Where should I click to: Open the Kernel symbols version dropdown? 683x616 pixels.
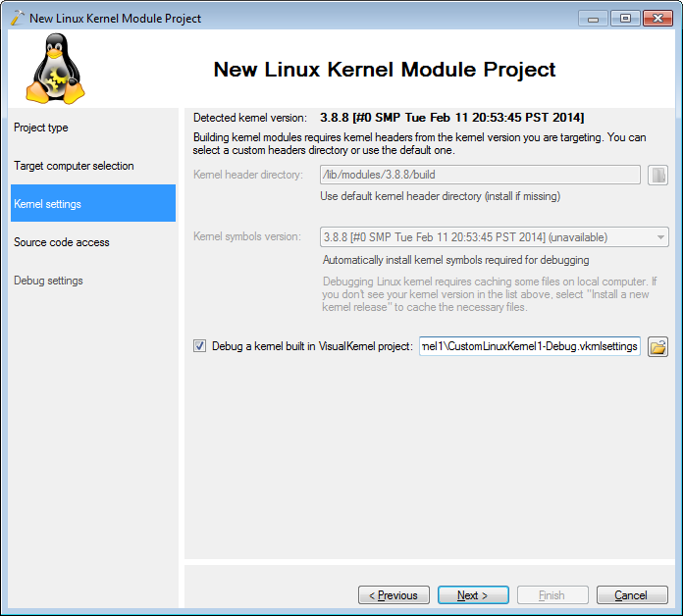coord(495,237)
